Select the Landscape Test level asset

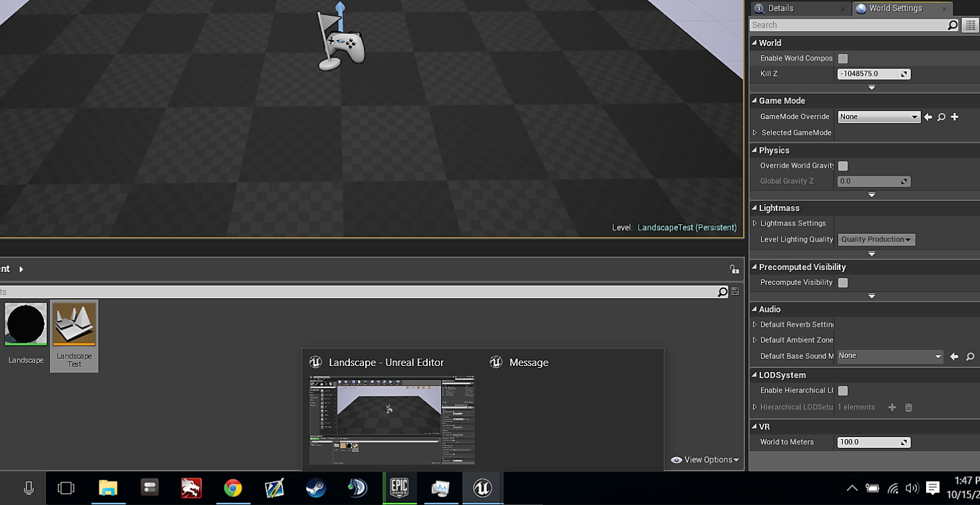click(74, 336)
